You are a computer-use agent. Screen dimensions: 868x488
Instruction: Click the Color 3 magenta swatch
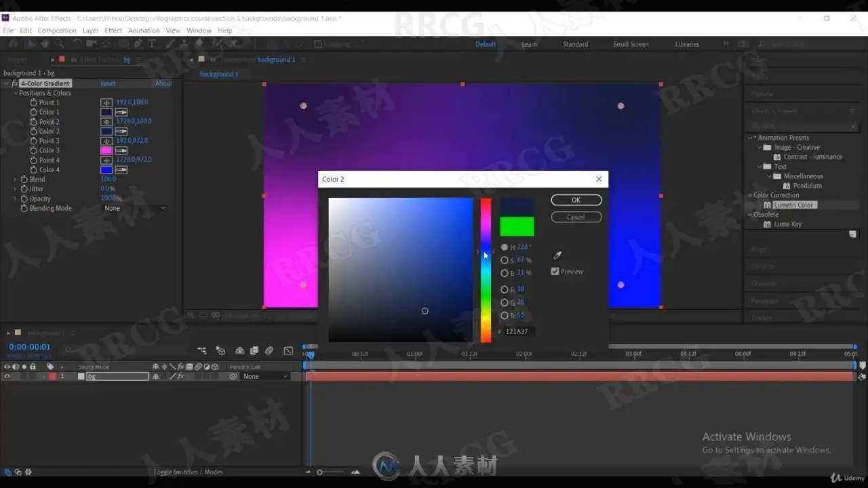106,150
